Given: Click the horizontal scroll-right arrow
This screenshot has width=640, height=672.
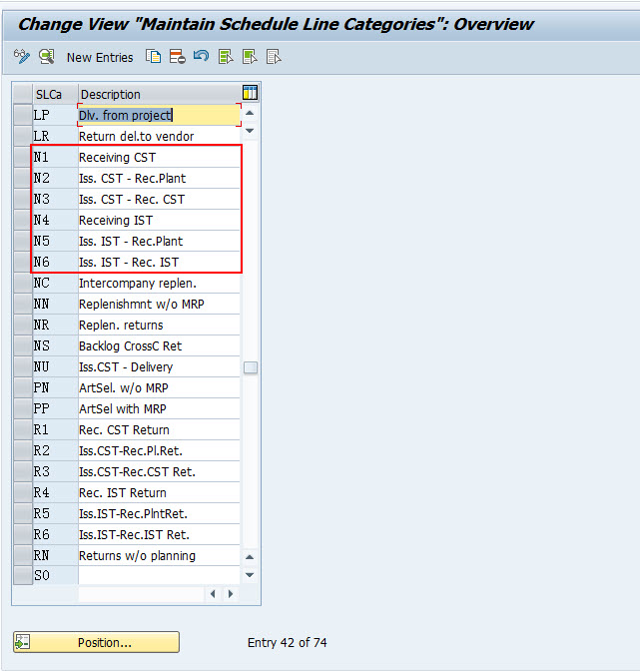Looking at the screenshot, I should click(231, 594).
